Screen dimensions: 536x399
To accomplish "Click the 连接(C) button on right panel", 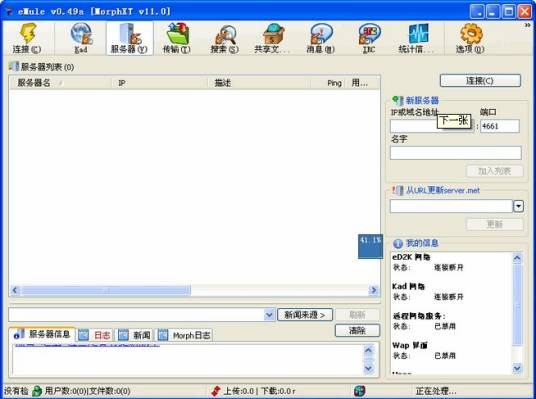I will click(480, 81).
